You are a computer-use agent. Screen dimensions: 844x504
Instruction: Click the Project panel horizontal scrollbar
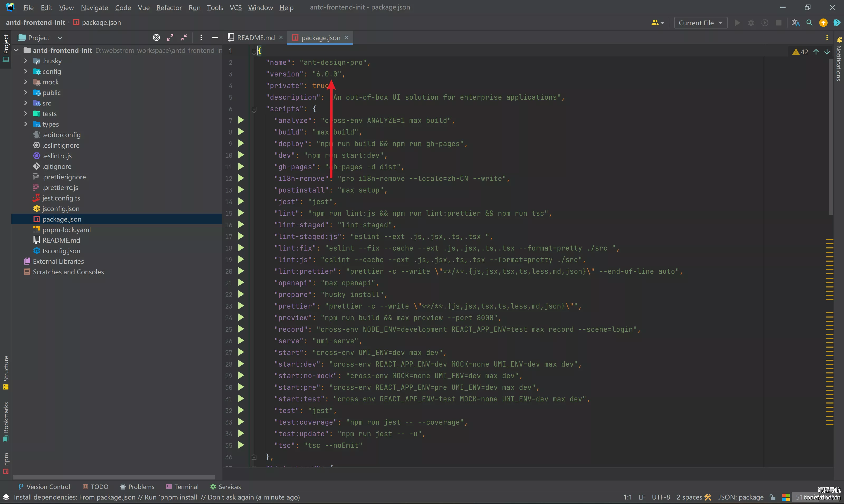pyautogui.click(x=114, y=477)
